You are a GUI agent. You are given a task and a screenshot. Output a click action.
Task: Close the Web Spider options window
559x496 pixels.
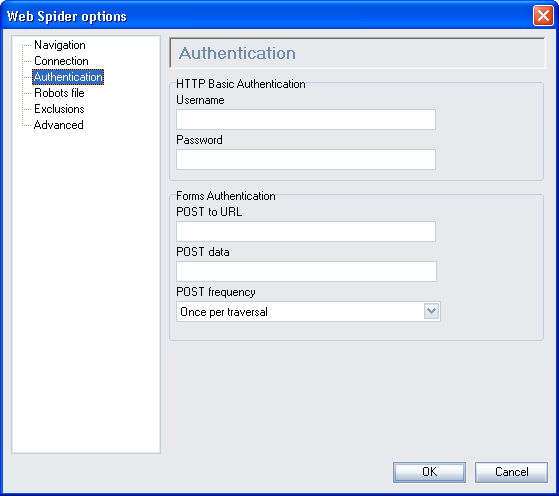coord(543,16)
